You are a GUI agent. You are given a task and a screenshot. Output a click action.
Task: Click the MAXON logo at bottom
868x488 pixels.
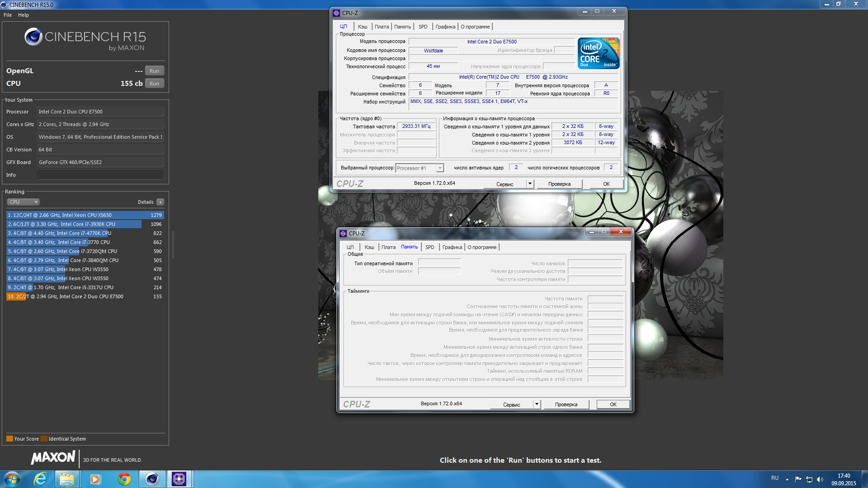click(x=53, y=458)
